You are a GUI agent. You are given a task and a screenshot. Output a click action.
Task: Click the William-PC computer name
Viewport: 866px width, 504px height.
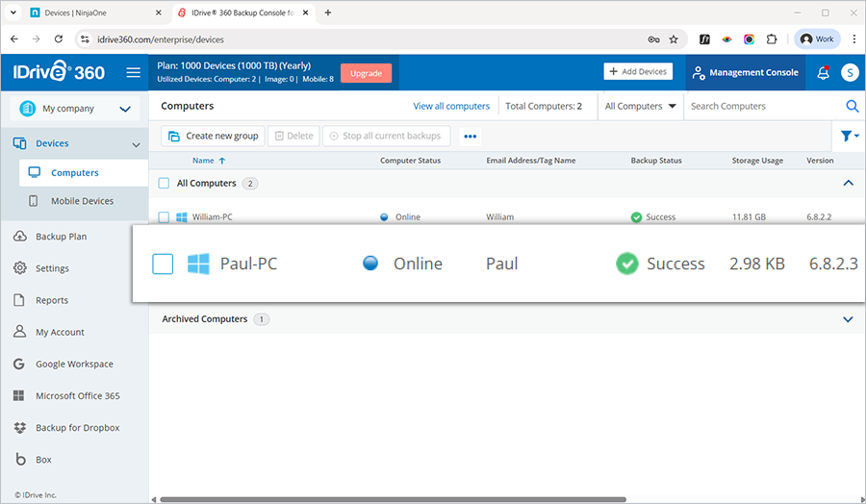pos(212,217)
